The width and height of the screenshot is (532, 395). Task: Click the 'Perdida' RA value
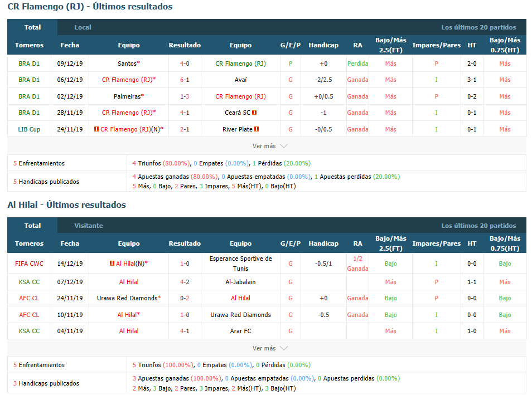coord(357,64)
